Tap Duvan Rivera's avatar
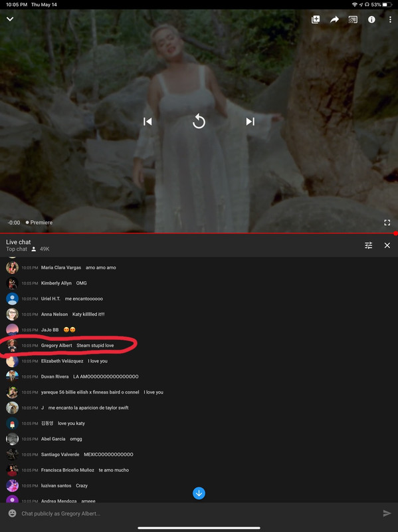The width and height of the screenshot is (398, 532). coord(12,376)
